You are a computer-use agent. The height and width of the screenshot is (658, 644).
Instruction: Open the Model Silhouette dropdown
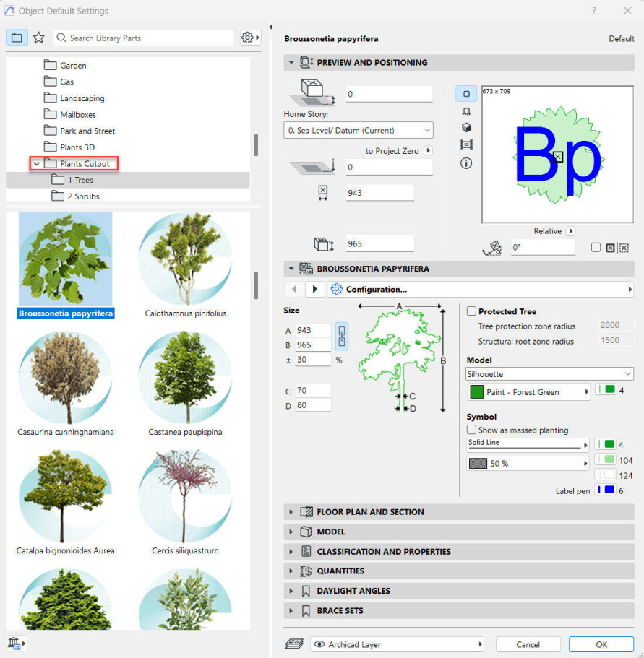[x=549, y=374]
